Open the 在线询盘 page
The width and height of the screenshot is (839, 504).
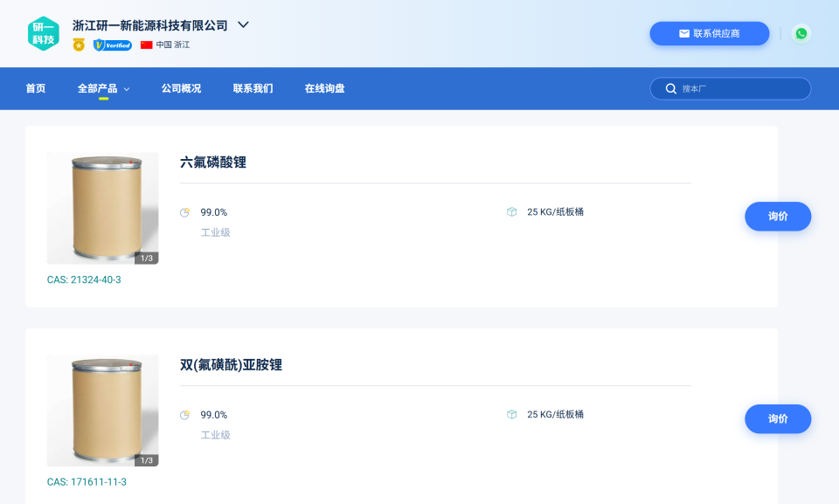[324, 88]
